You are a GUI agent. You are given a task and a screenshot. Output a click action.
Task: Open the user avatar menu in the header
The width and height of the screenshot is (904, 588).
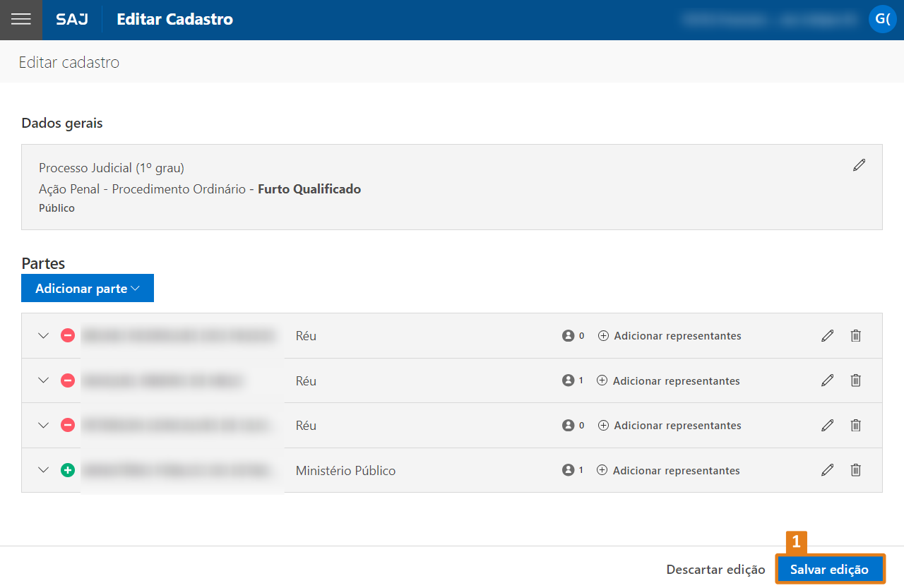(x=882, y=19)
